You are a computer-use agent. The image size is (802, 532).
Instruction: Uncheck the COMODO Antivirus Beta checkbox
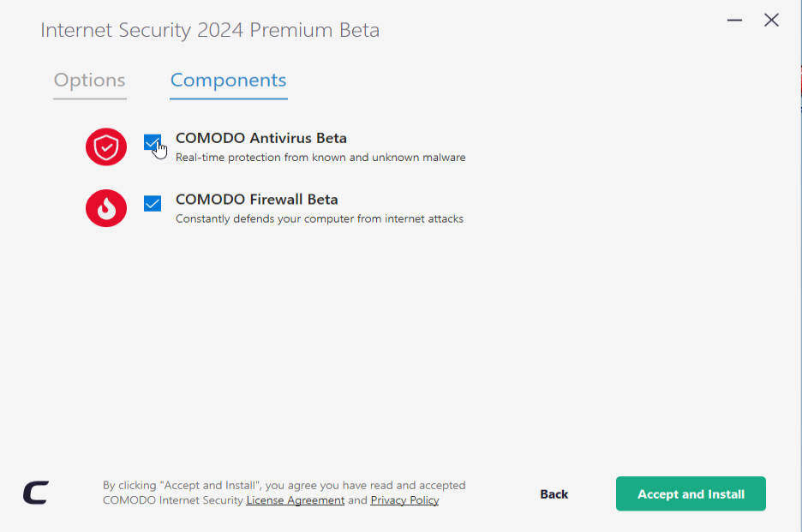coord(153,142)
